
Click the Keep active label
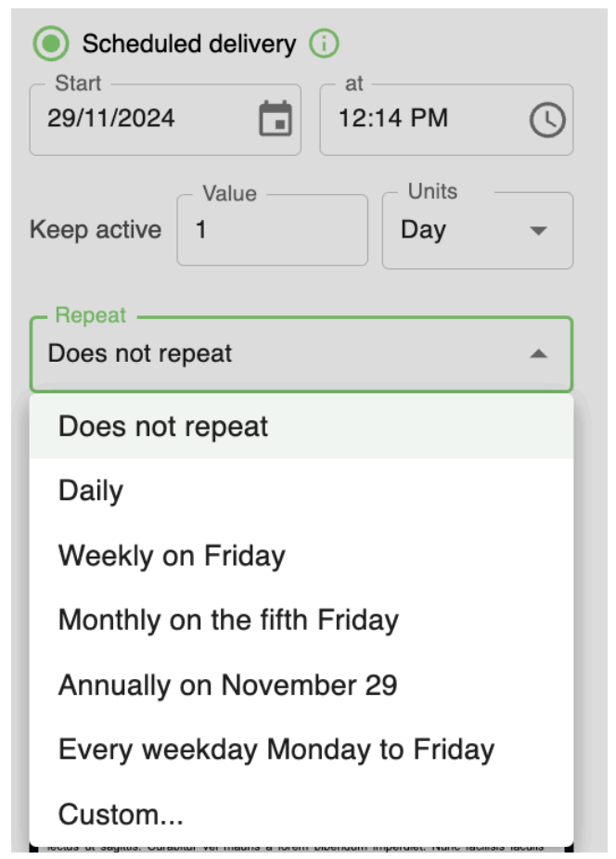click(x=96, y=230)
